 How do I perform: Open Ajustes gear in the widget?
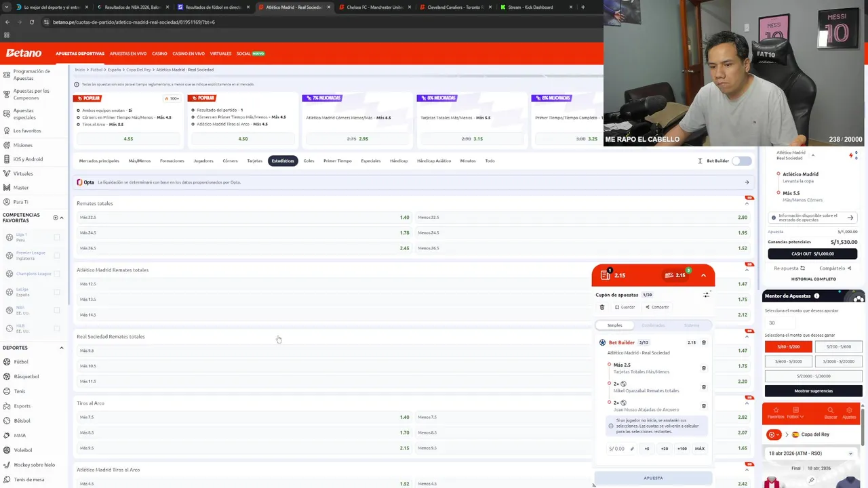pos(849,411)
